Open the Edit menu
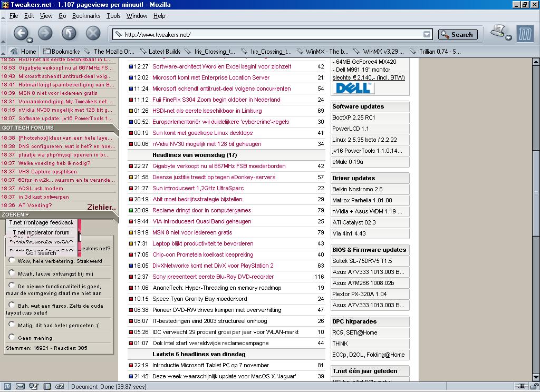The image size is (540, 392). point(29,16)
